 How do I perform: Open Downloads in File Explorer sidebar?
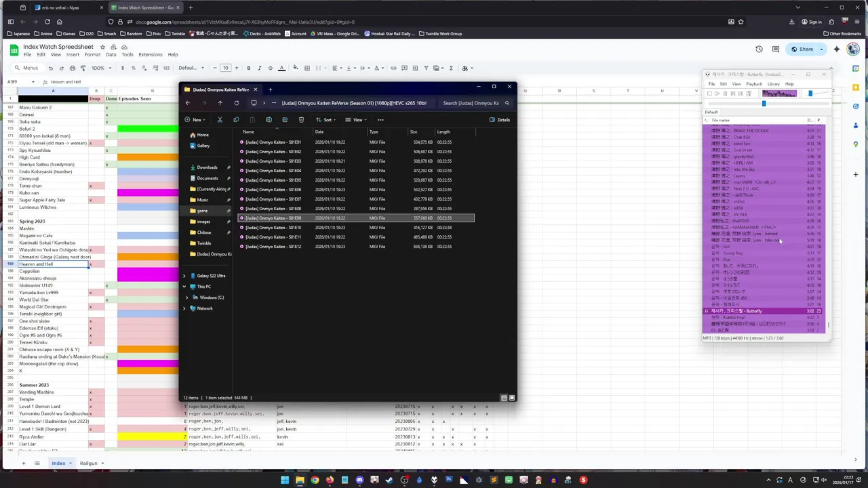tap(207, 167)
